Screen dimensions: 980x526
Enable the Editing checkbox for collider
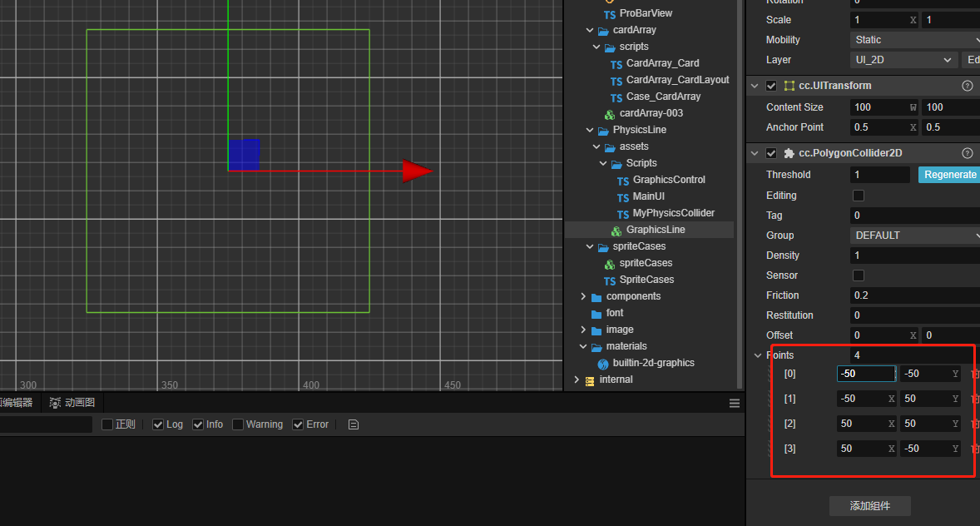[x=859, y=196]
